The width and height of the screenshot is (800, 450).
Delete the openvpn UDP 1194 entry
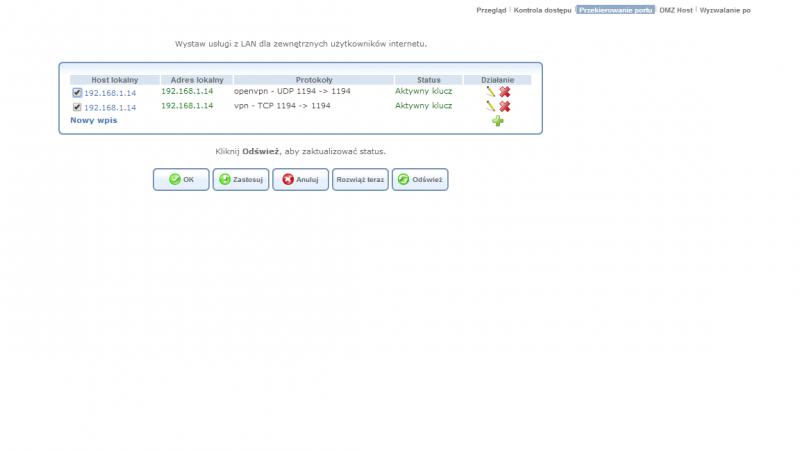[505, 92]
